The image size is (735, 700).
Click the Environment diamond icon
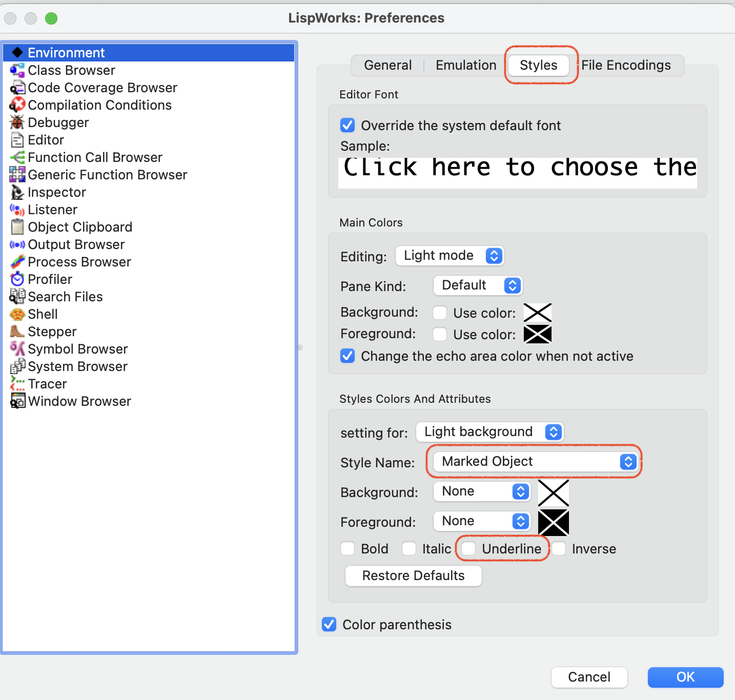coord(17,52)
